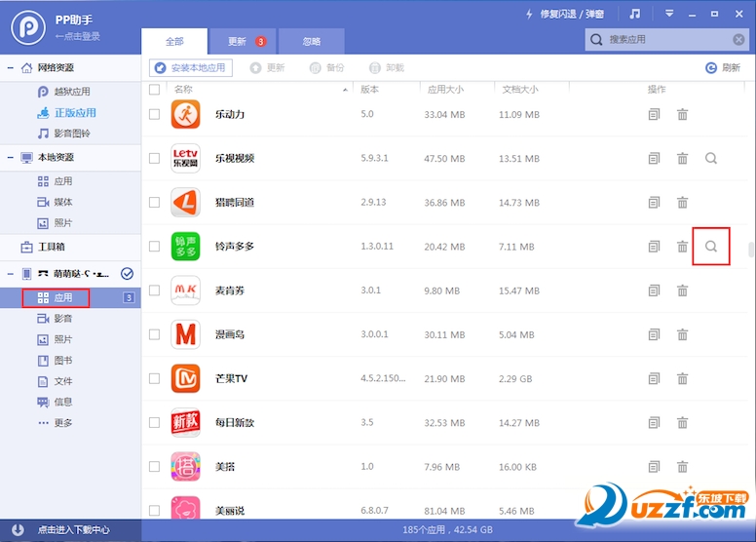This screenshot has height=542, width=756.
Task: Check the box for 每日新款
Action: (x=154, y=422)
